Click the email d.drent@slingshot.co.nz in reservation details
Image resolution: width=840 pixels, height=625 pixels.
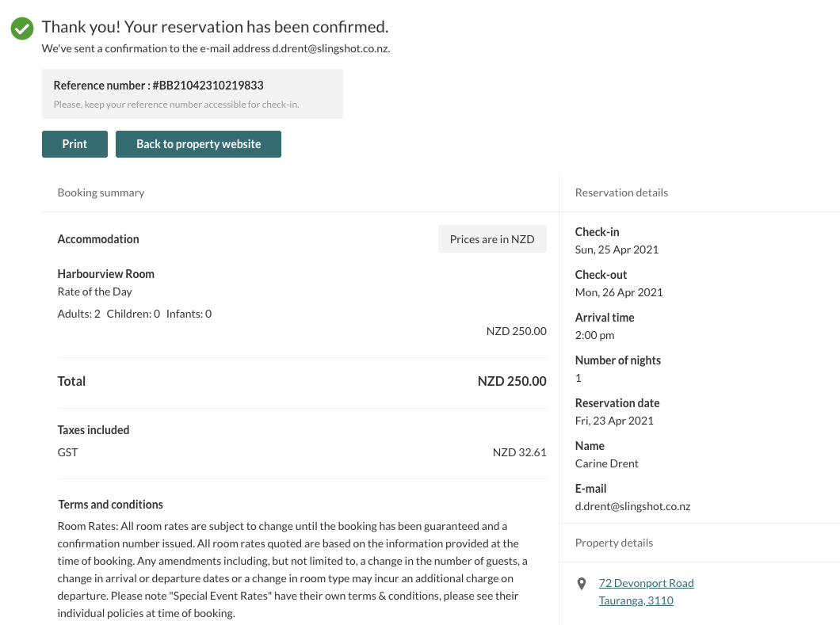click(632, 506)
